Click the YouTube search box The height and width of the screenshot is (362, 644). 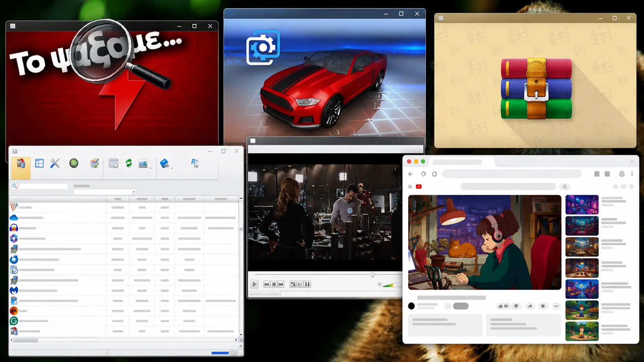coord(508,187)
